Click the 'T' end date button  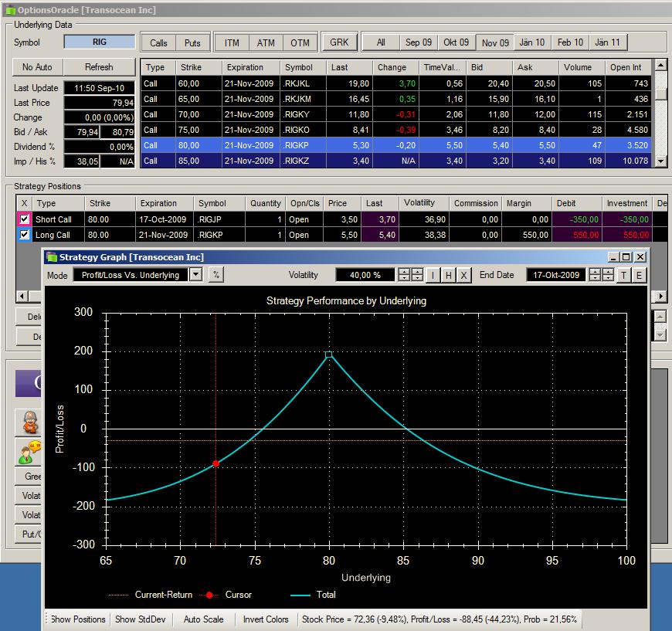coord(624,275)
